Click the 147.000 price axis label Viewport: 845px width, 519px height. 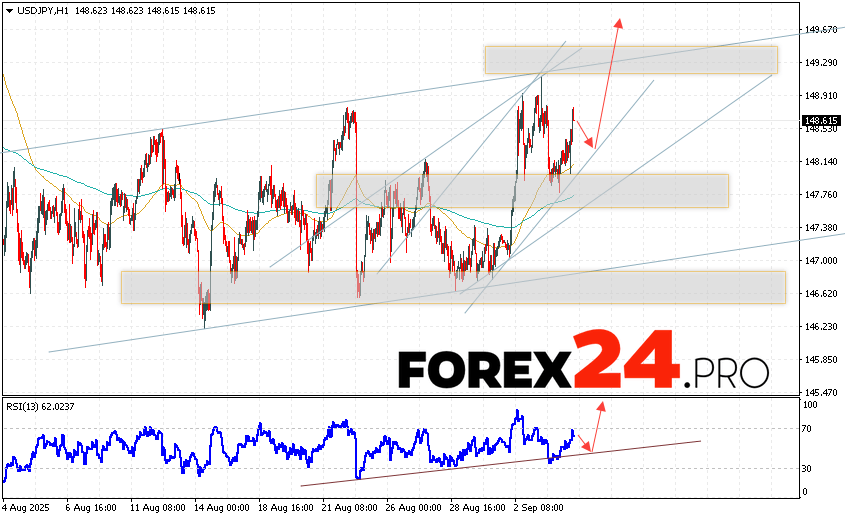(x=820, y=260)
